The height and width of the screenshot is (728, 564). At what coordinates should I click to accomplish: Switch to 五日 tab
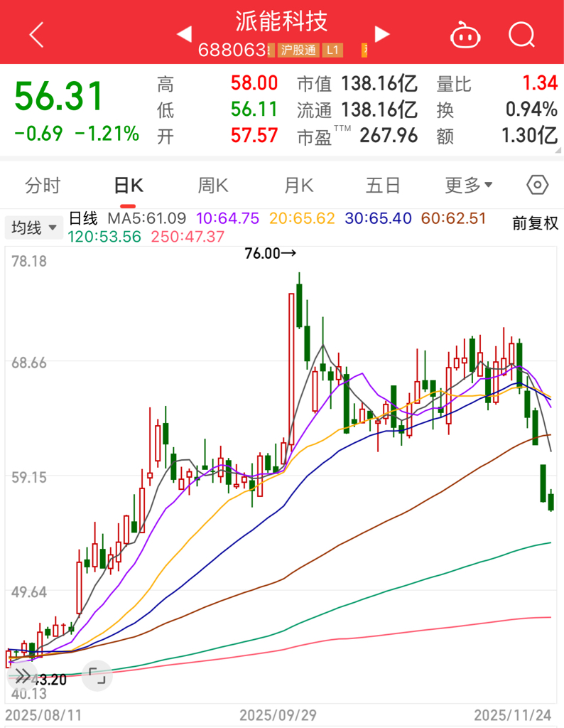pyautogui.click(x=383, y=186)
